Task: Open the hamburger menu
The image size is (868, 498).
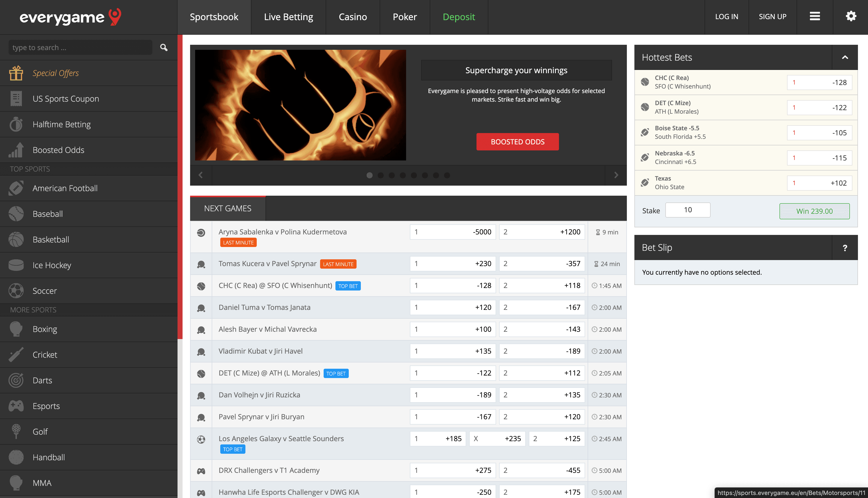Action: pos(815,16)
